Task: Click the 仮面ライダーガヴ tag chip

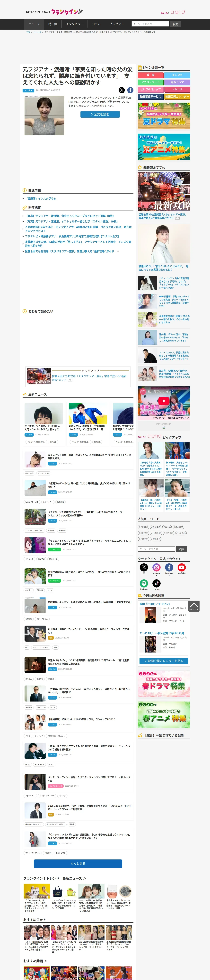Action: pyautogui.click(x=32, y=502)
